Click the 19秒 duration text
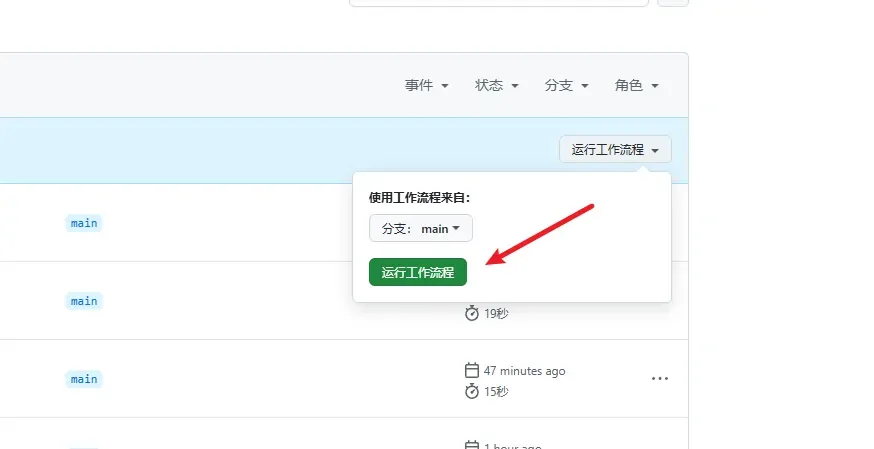The height and width of the screenshot is (449, 874). [x=496, y=314]
